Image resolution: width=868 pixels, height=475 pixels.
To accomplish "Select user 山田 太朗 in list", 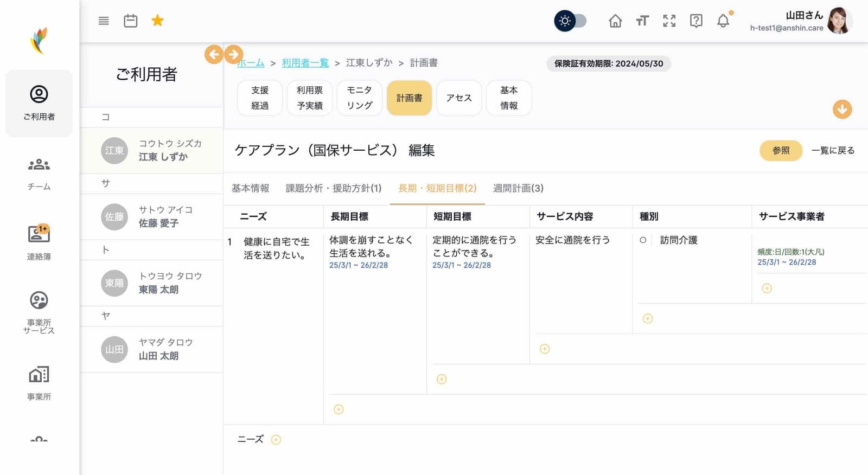I will click(151, 349).
